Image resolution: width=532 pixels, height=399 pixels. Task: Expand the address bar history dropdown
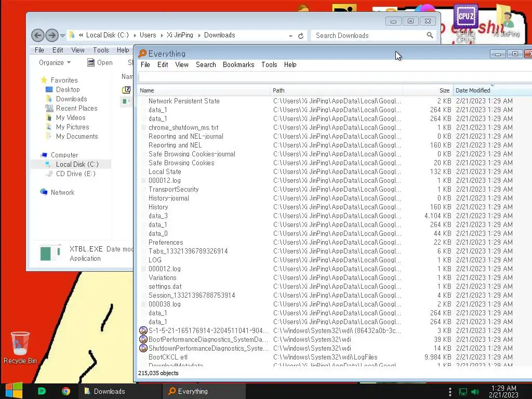click(291, 36)
